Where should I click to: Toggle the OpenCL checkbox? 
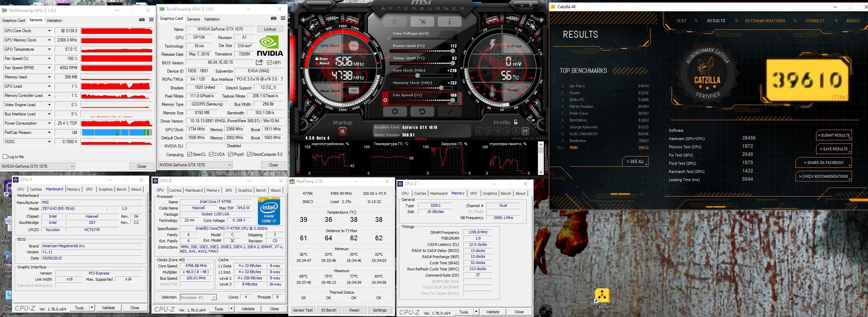[x=190, y=154]
